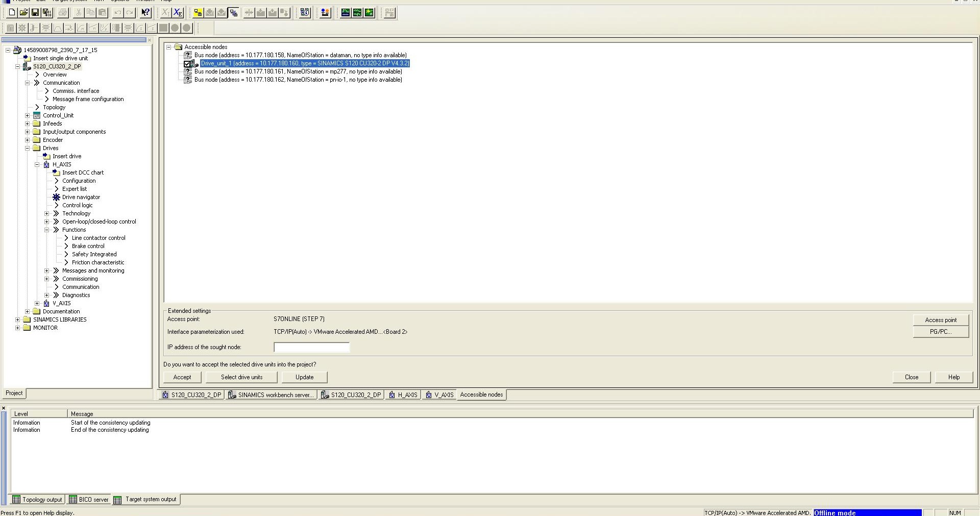Expand the MONITOR folder
This screenshot has width=980, height=516.
click(x=18, y=328)
